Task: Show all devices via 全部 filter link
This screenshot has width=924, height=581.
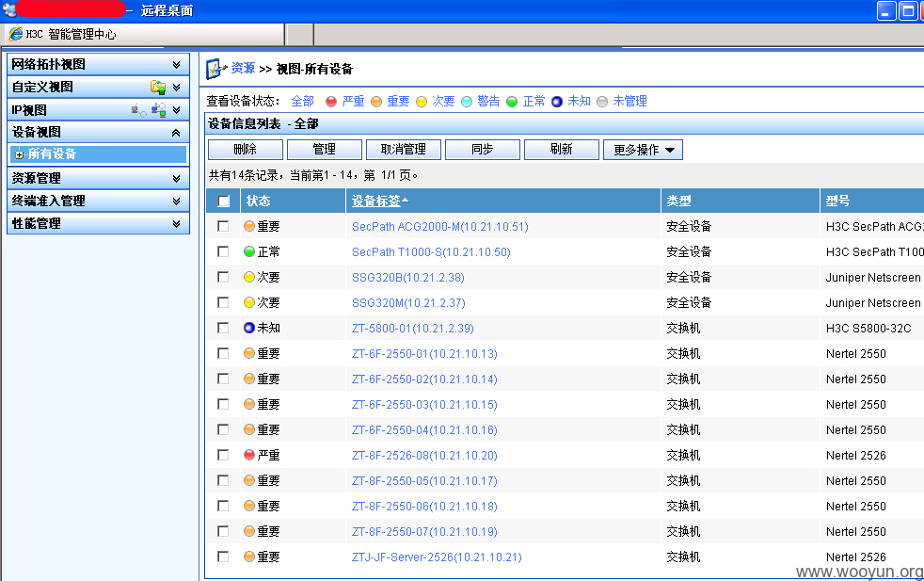Action: 302,102
